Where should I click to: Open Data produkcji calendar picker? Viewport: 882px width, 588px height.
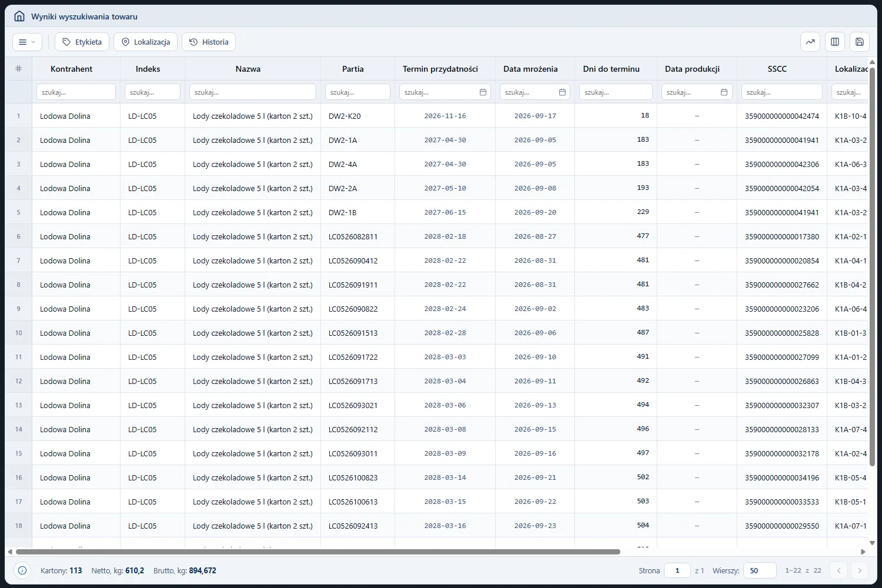pos(724,92)
